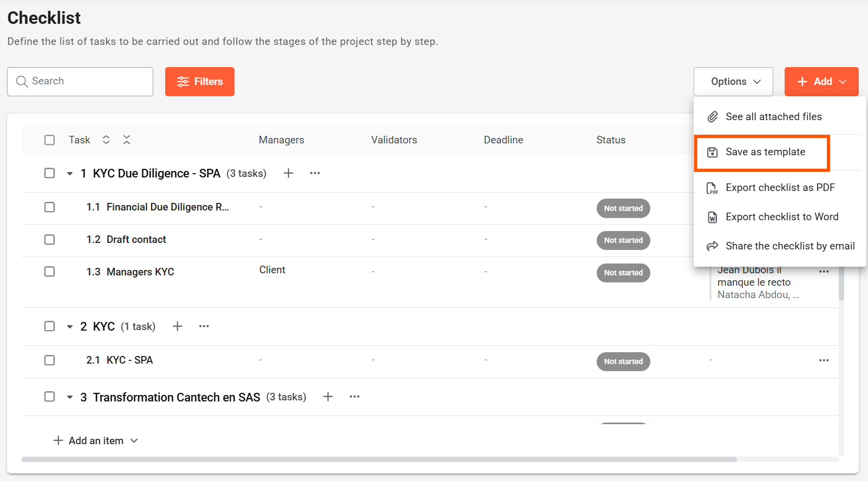Click the plus icon beside KYC Due Diligence - SPA
This screenshot has height=481, width=868.
pos(289,173)
